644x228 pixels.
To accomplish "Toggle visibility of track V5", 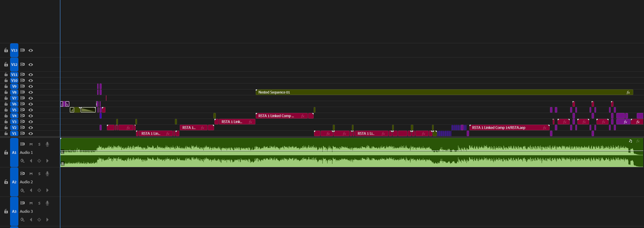I will [31, 110].
